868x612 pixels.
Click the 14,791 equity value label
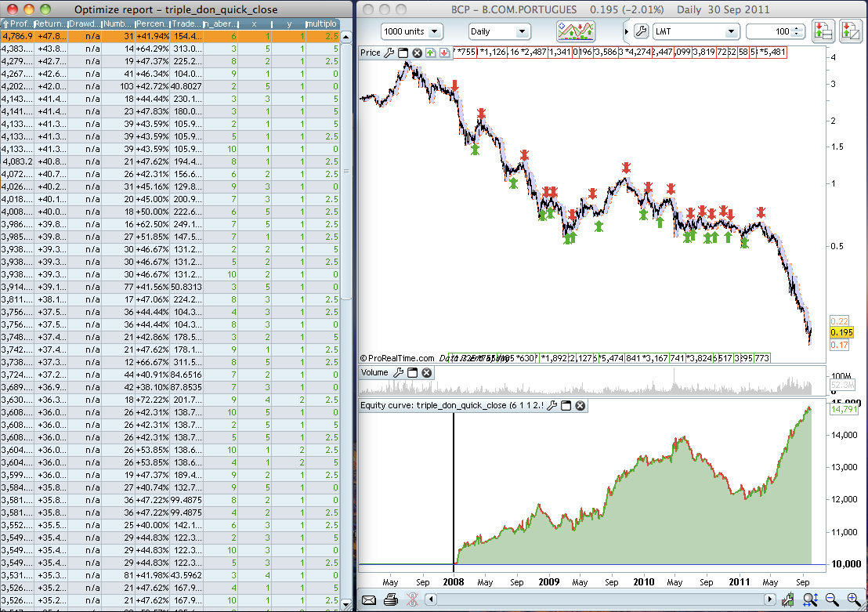pyautogui.click(x=844, y=409)
